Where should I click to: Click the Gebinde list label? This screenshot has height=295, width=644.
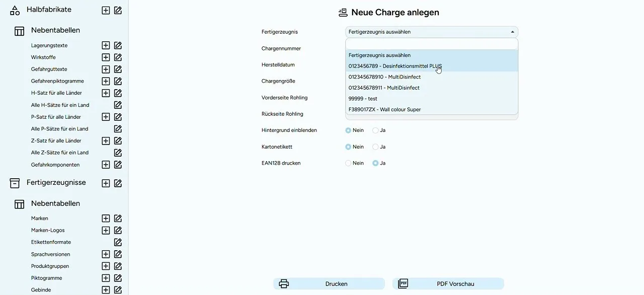[41, 290]
